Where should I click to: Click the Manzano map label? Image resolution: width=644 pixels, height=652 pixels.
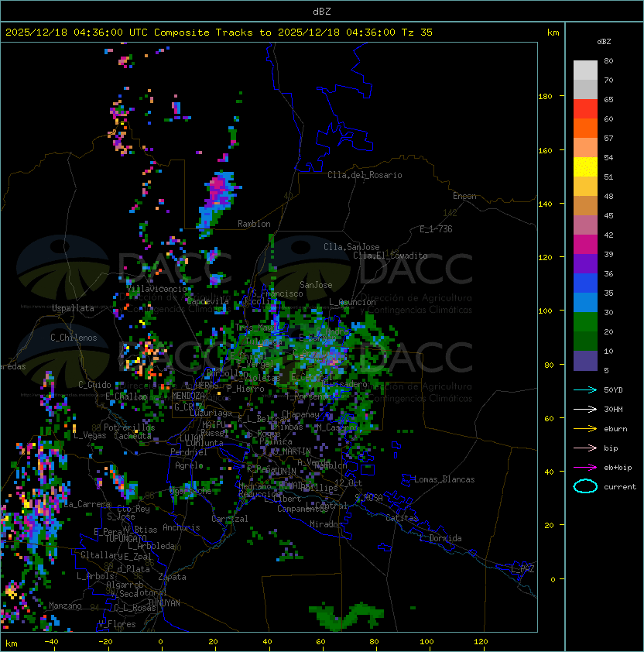[65, 606]
